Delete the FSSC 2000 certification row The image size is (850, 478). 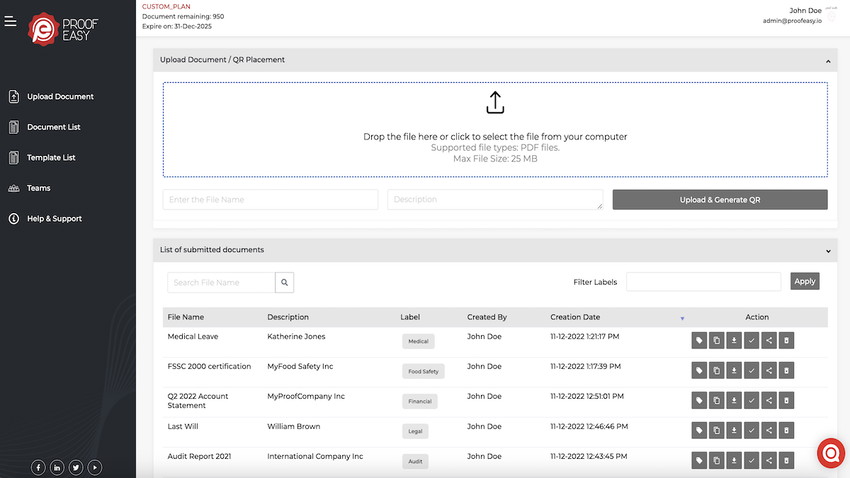(x=786, y=370)
